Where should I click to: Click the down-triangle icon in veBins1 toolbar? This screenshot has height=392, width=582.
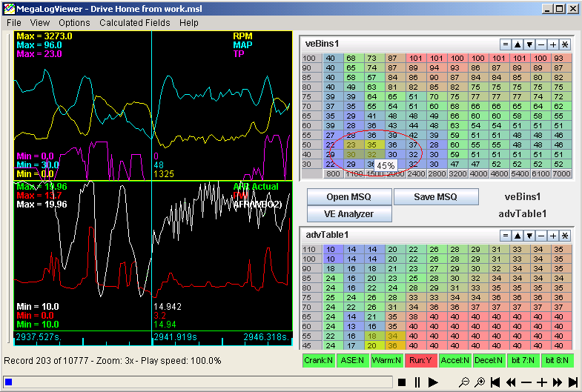(529, 44)
